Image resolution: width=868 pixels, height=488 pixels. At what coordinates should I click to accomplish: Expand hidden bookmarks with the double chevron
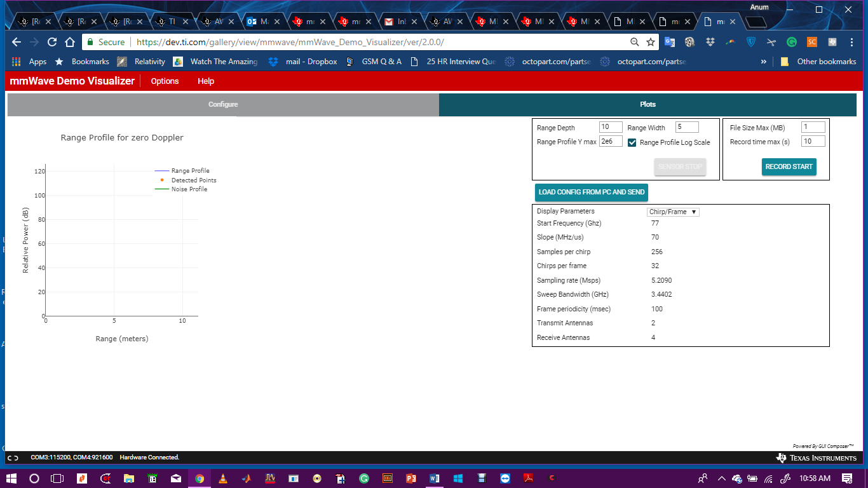[764, 62]
